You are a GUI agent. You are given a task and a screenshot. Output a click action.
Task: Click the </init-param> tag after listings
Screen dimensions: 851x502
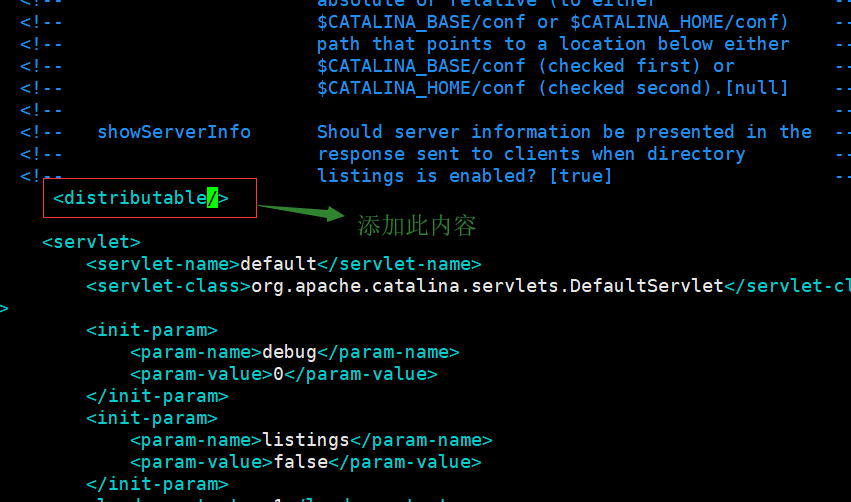(x=157, y=484)
